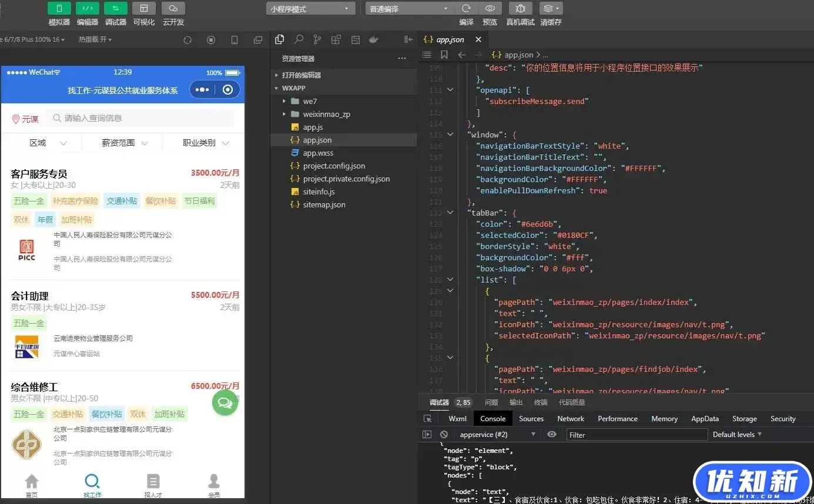Switch to the Sources tab in the debugger

pos(531,419)
